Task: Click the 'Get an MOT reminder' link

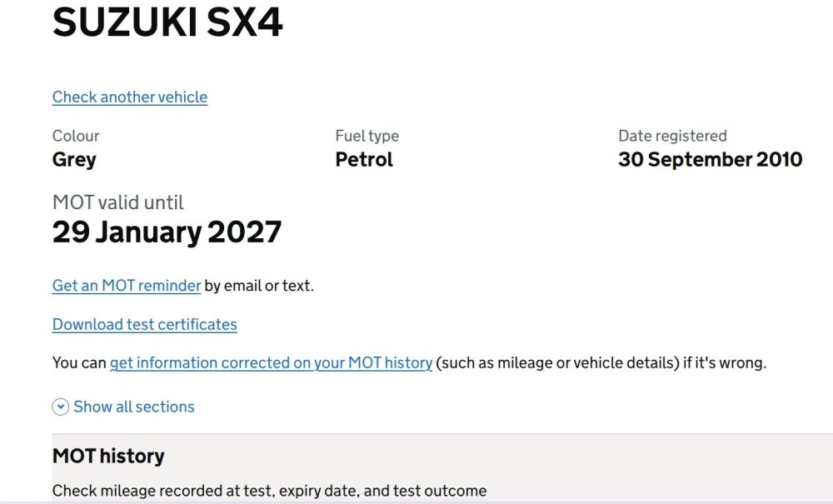Action: [x=127, y=286]
